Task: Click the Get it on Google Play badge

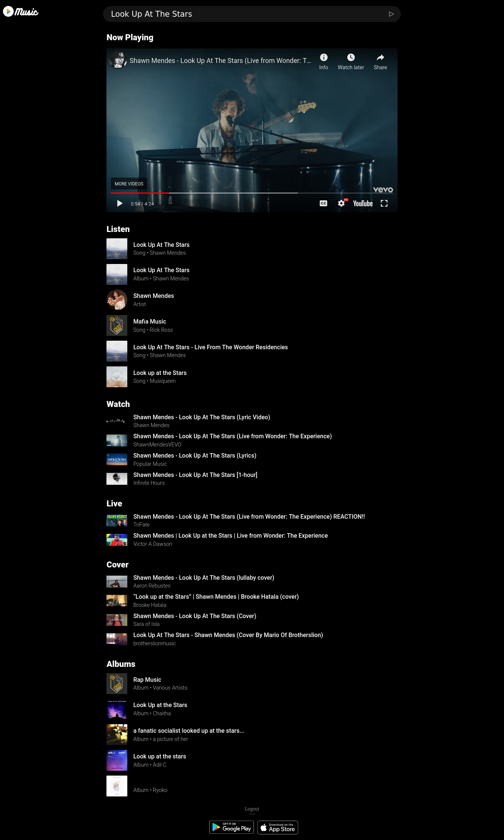Action: coord(232,827)
